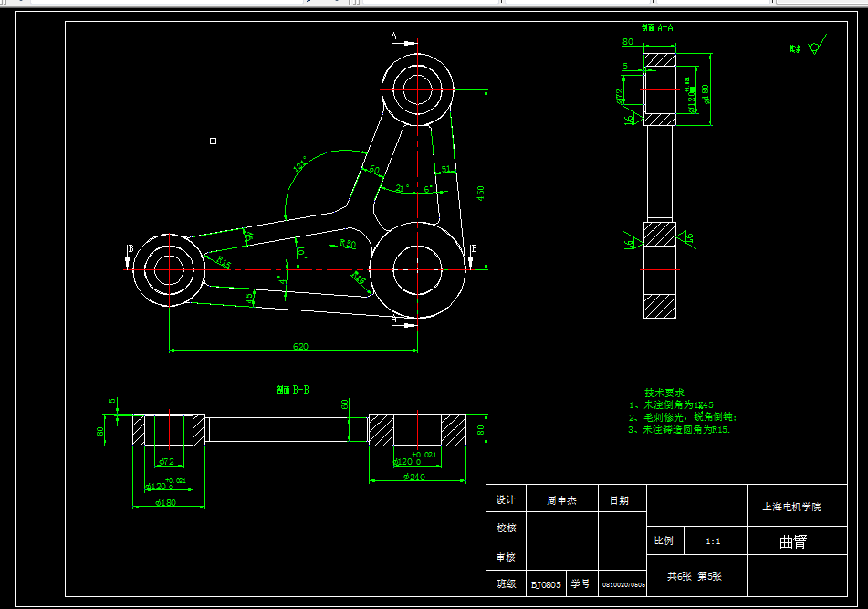Pick the 45 dimension on lower horizontal arm
Screen dimensions: 868x609
tap(250, 298)
